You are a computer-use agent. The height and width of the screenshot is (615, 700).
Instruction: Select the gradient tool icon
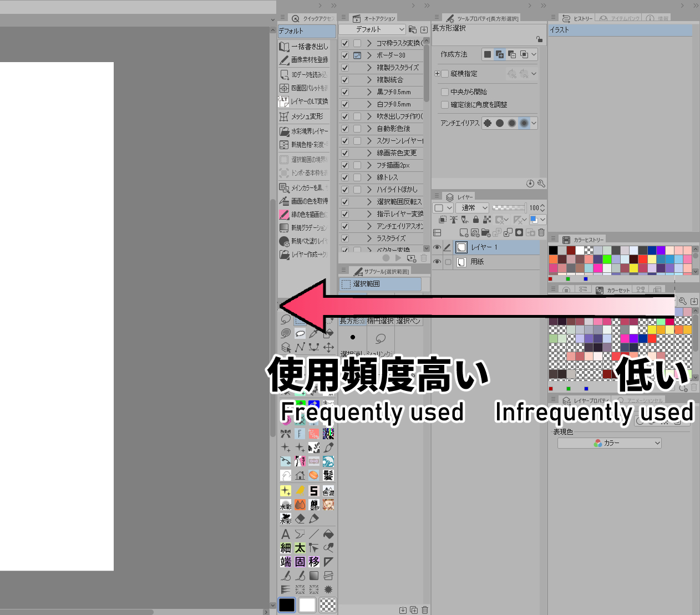coord(314,576)
